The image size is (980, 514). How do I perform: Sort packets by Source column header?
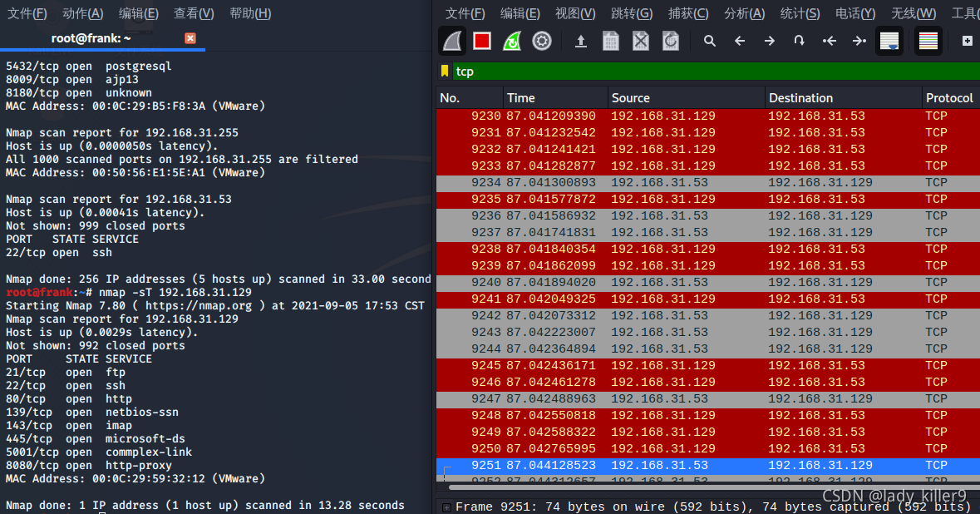point(687,98)
